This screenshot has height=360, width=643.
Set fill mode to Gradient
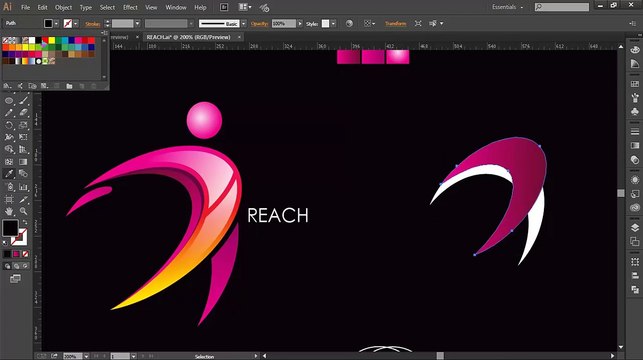pos(16,254)
